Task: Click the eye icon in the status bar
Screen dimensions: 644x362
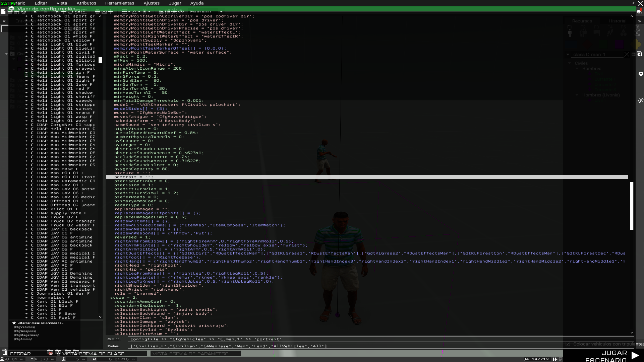Action: click(x=95, y=359)
